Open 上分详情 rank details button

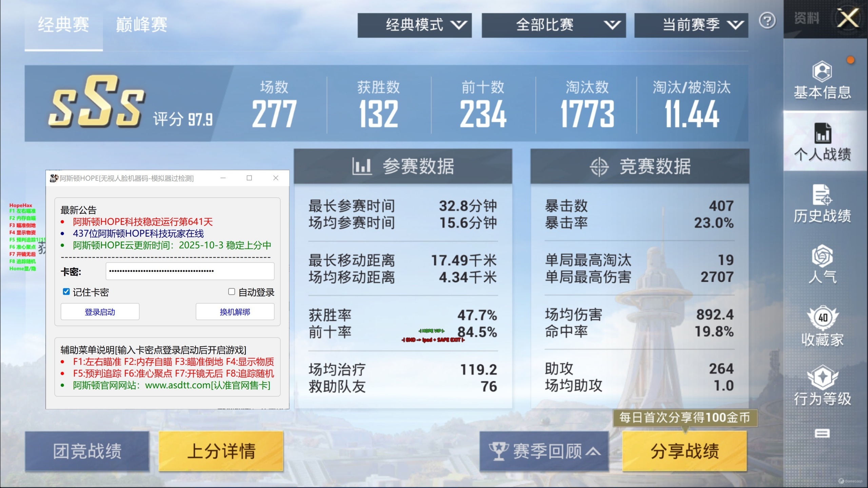pos(221,451)
